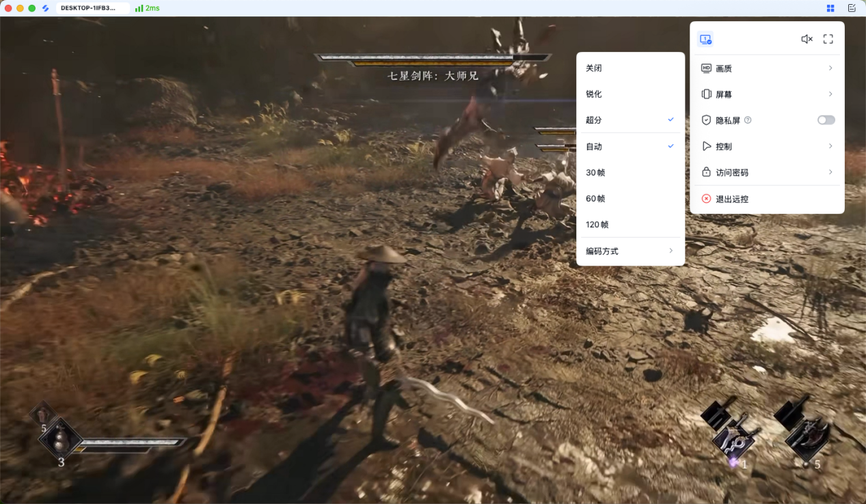Click the play-arrow icon beside 控制
The image size is (866, 504).
pyautogui.click(x=707, y=146)
